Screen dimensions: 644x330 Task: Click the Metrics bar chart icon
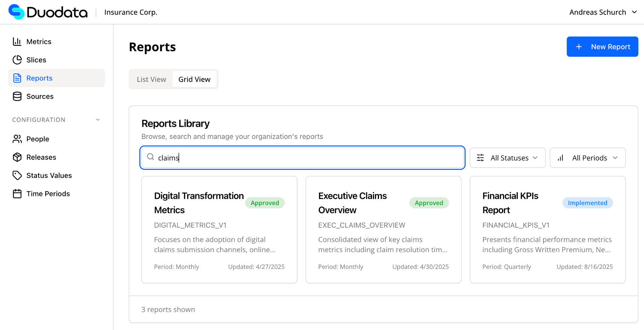click(17, 41)
